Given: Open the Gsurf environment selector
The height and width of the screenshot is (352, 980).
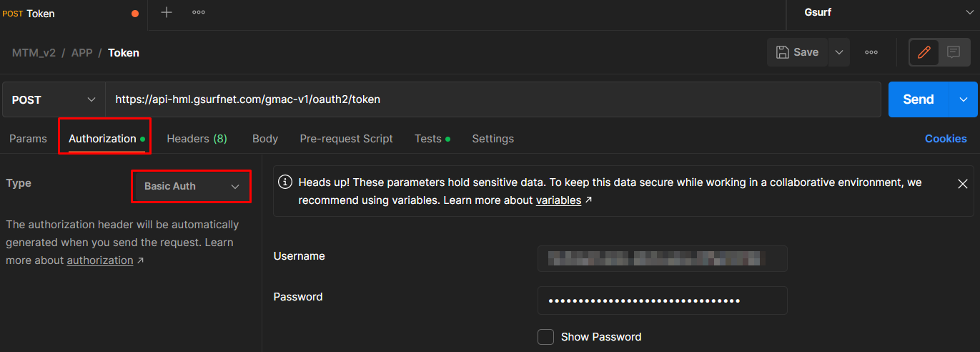Looking at the screenshot, I should point(883,12).
